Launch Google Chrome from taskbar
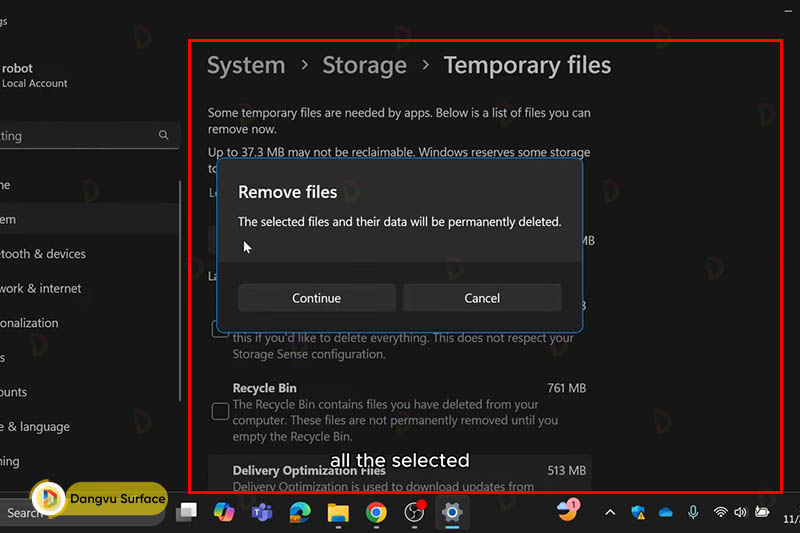800x533 pixels. 376,512
